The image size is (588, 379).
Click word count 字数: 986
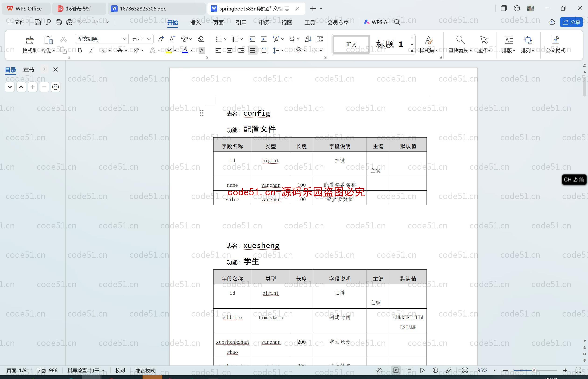coord(47,370)
